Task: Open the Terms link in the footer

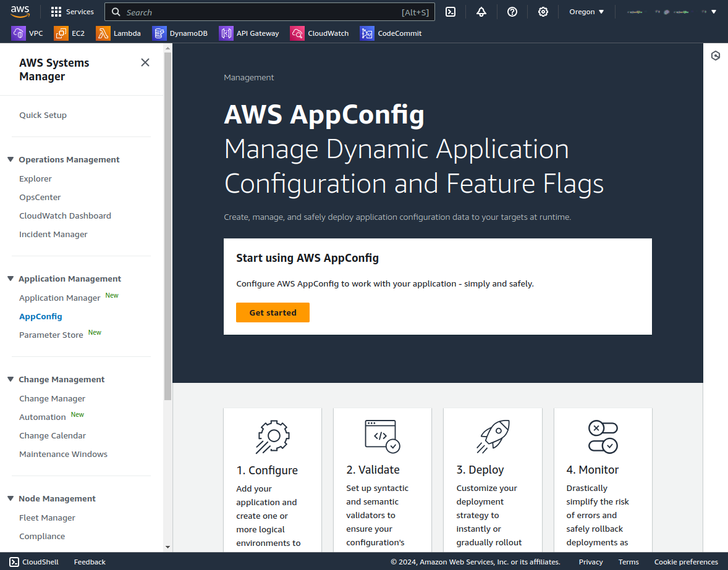Action: (628, 561)
